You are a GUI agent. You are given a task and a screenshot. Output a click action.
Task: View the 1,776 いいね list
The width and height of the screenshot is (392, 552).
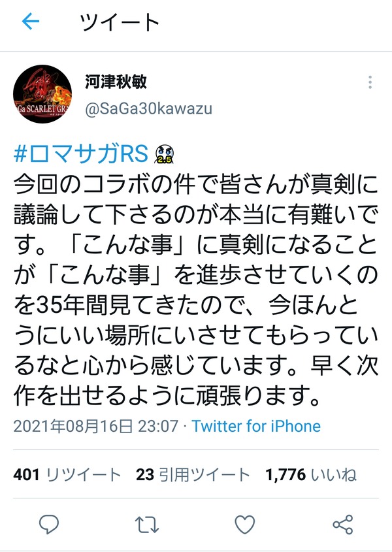pos(311,474)
